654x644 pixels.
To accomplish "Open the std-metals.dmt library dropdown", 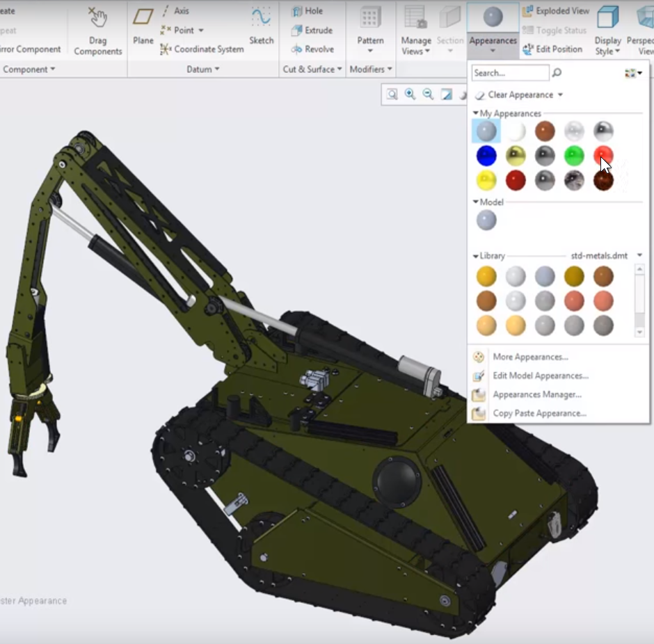I will coord(639,256).
